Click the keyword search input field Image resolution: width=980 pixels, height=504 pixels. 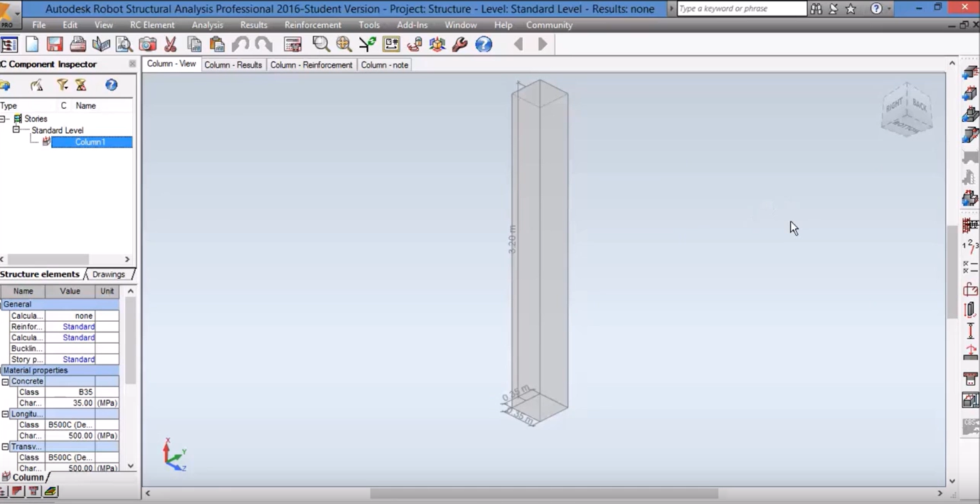click(740, 9)
